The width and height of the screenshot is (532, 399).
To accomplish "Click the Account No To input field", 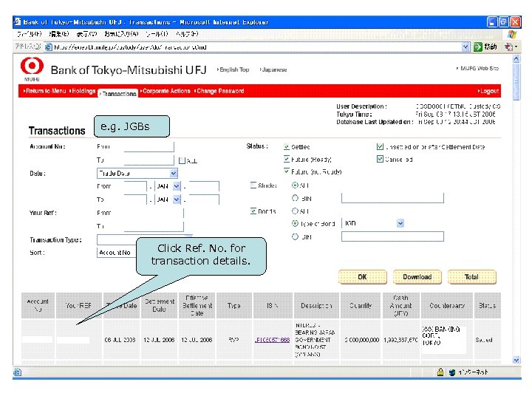I will tap(149, 160).
